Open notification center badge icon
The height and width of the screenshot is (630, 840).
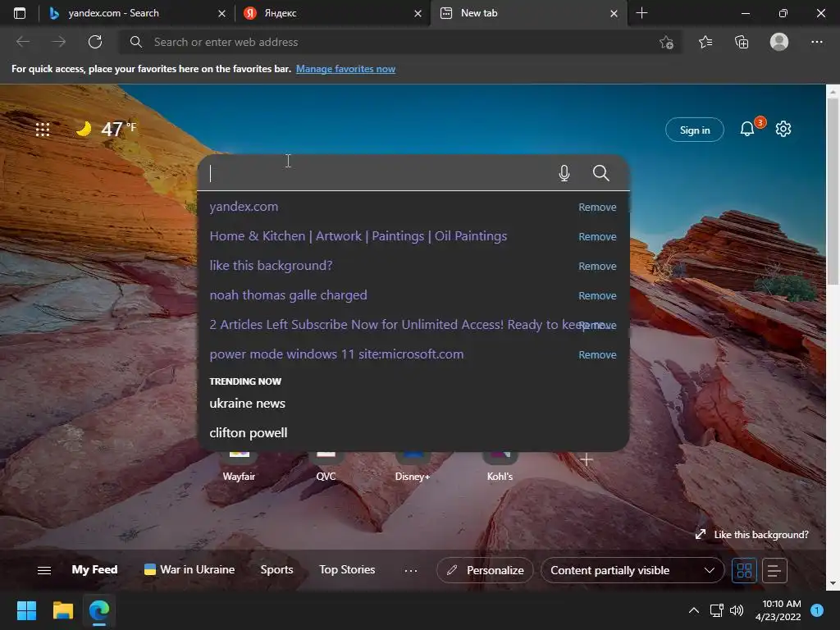[816, 610]
